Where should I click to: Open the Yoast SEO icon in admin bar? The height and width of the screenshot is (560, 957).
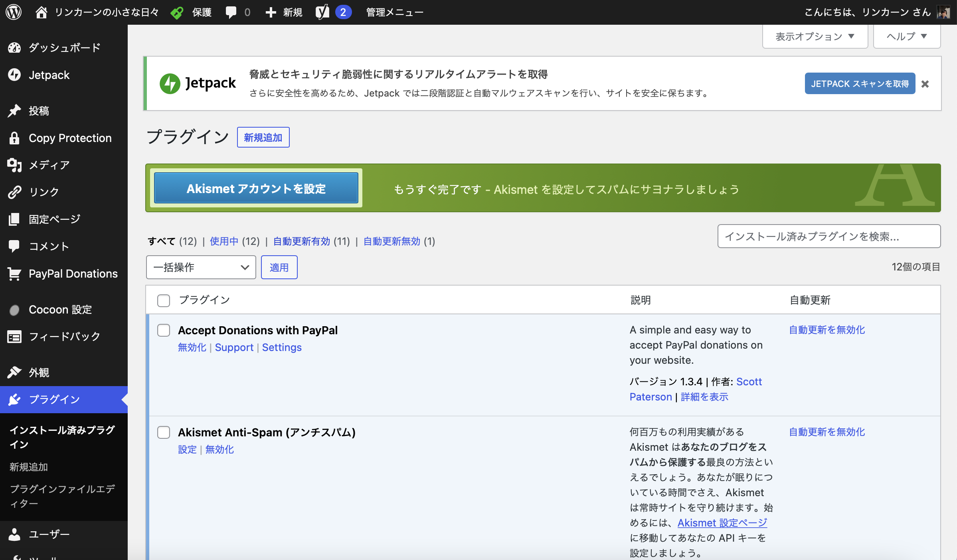point(322,12)
